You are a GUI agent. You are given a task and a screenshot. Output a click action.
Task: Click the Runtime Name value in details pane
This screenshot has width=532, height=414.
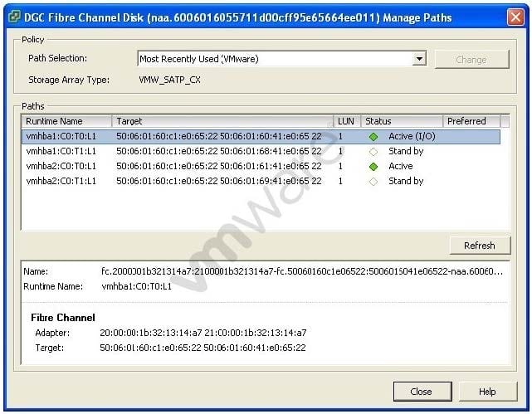pos(136,286)
